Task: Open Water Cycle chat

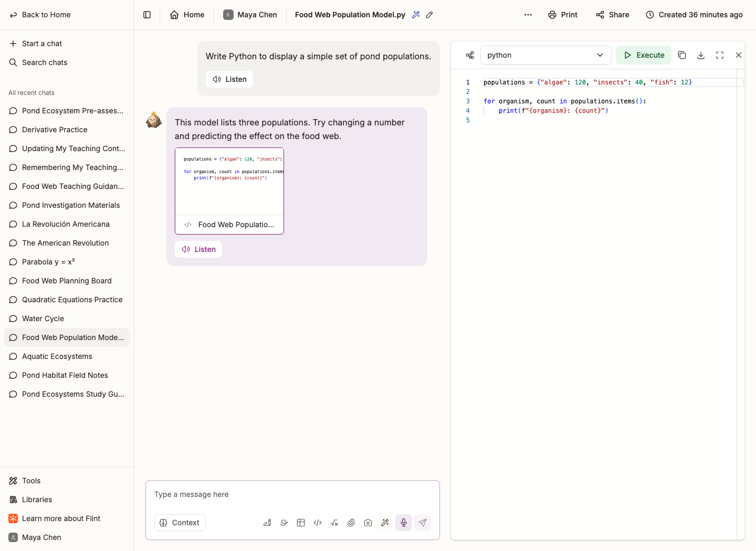Action: click(67, 319)
